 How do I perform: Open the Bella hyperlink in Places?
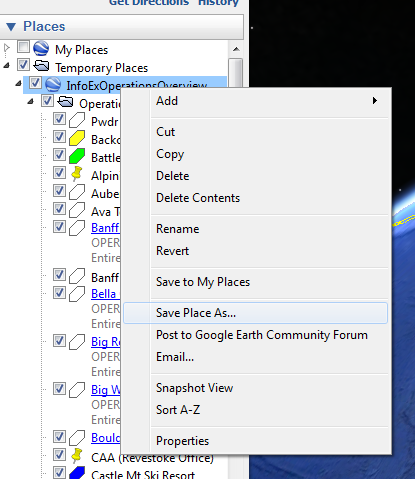click(105, 294)
